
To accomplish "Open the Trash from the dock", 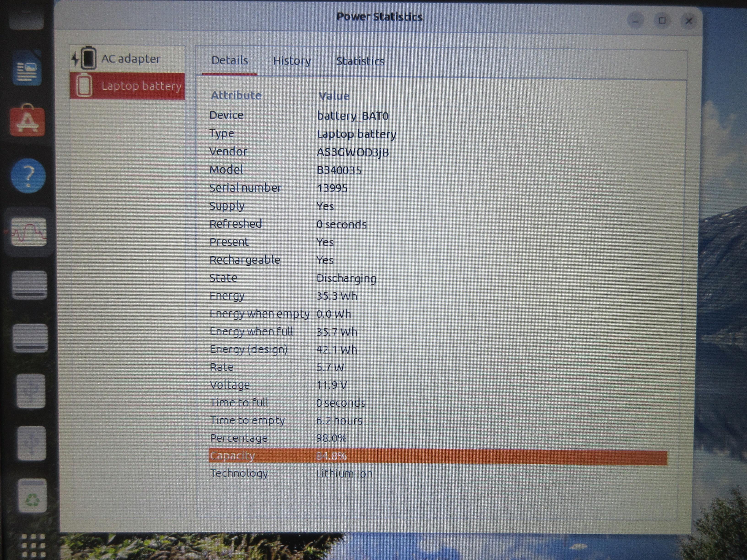I will [32, 495].
